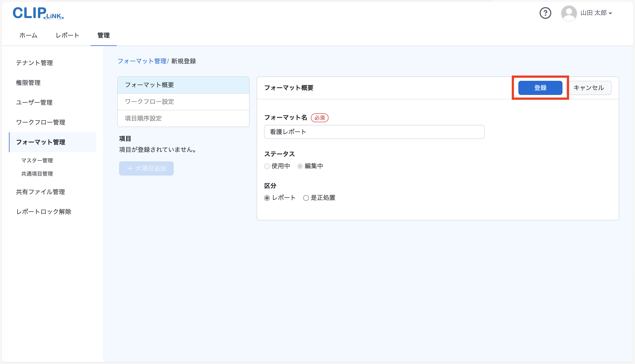This screenshot has height=364, width=635.
Task: Open the help icon in the header
Action: (546, 13)
